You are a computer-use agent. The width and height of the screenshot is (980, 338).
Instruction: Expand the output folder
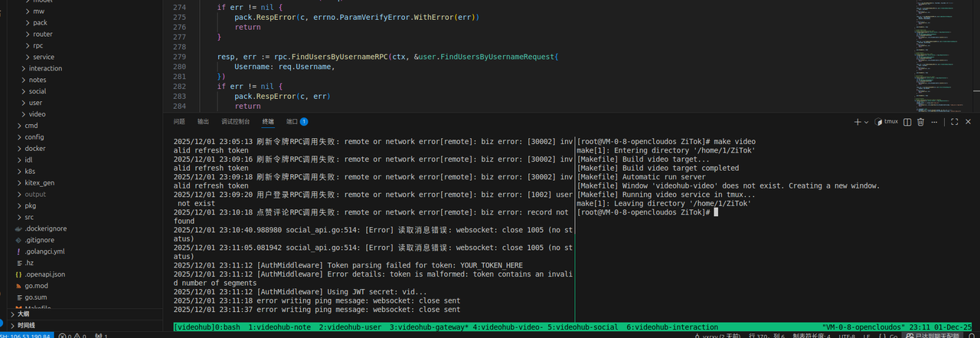click(35, 195)
